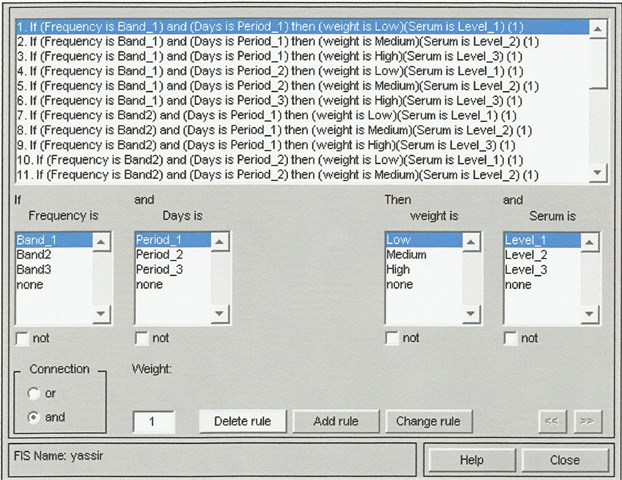Select rule 7 in the rule list
The image size is (622, 480).
coord(302,115)
